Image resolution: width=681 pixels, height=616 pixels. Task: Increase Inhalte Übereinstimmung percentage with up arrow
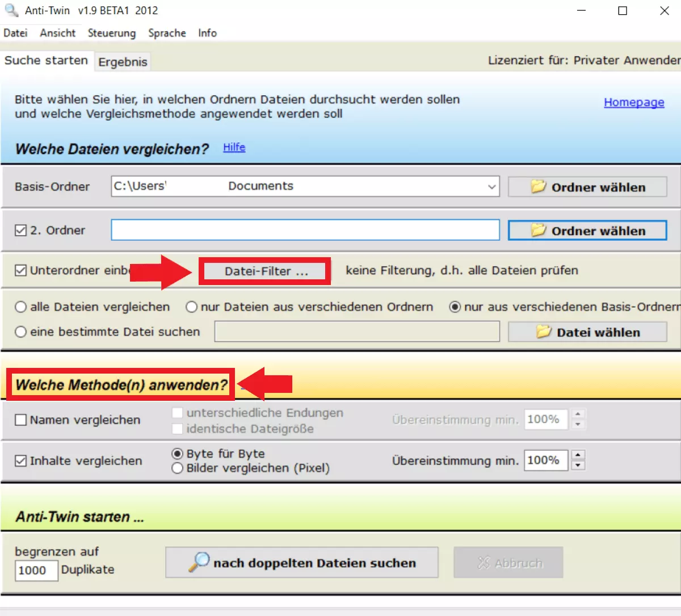pos(578,455)
